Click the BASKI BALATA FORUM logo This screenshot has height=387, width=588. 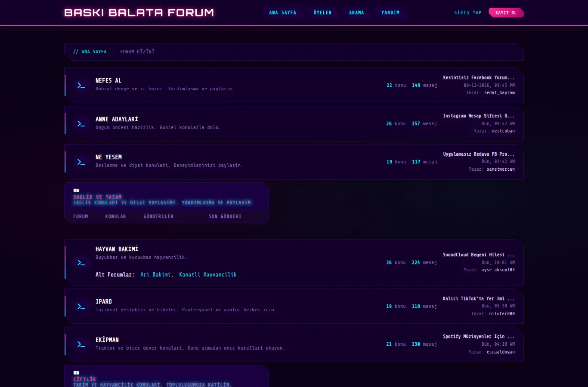pos(139,13)
